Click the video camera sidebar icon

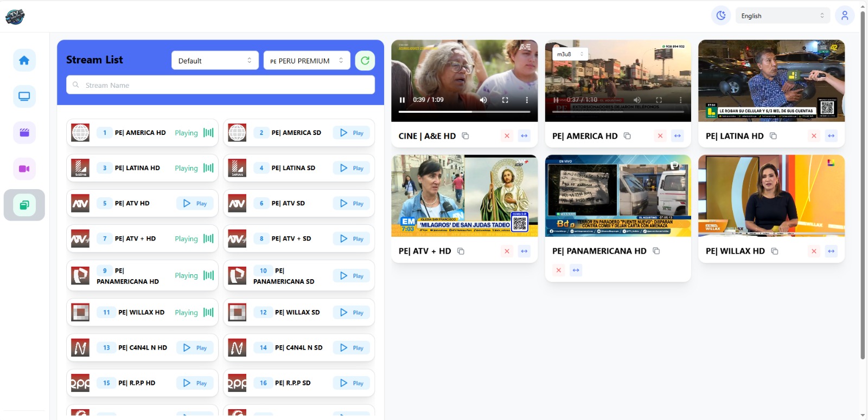tap(24, 169)
